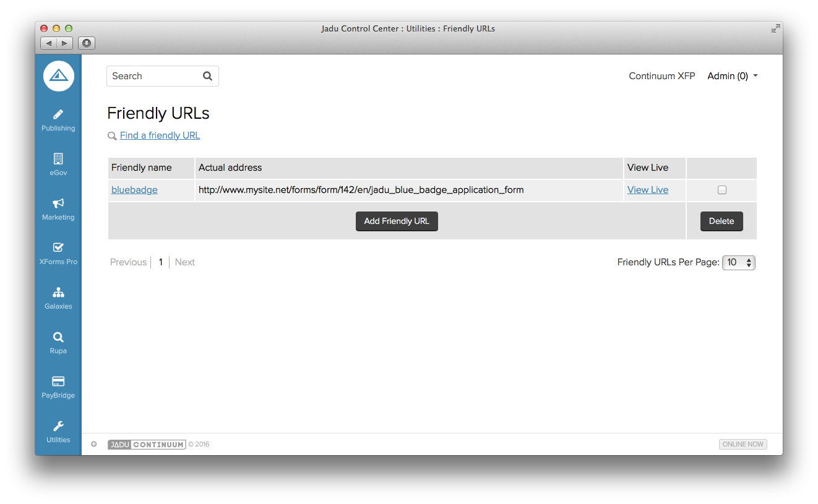
Task: Click the search magnifier icon
Action: coord(207,76)
